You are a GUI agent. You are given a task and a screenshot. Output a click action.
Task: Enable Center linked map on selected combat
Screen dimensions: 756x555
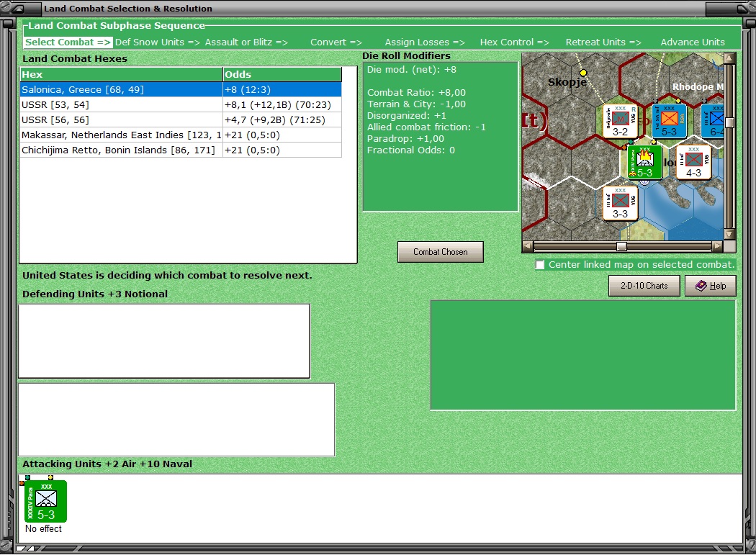pyautogui.click(x=540, y=265)
